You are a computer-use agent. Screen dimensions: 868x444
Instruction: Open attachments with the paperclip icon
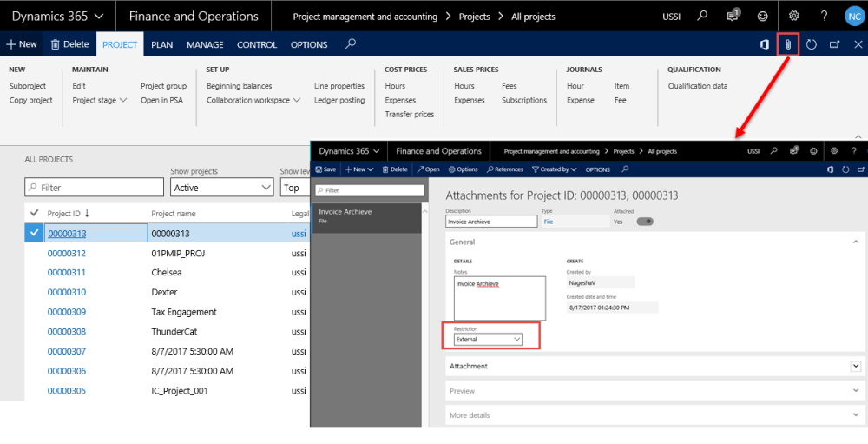tap(788, 44)
